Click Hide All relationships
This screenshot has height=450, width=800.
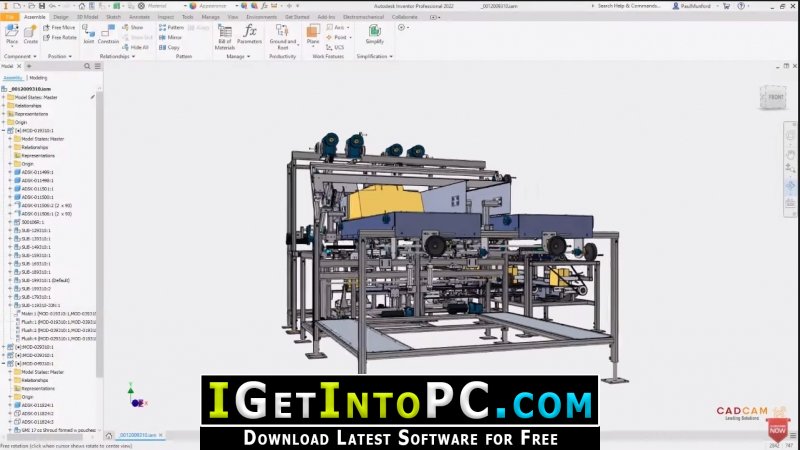coord(135,47)
